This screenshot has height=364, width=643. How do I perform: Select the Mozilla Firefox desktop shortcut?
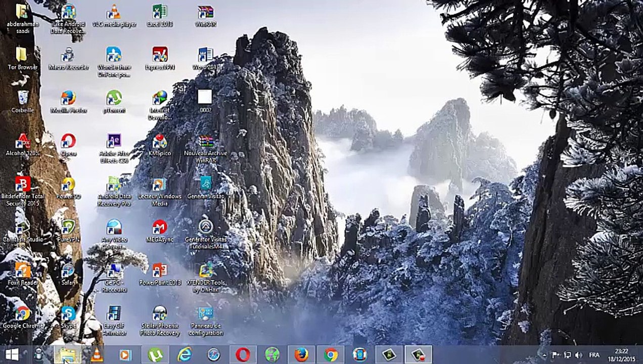coord(68,101)
